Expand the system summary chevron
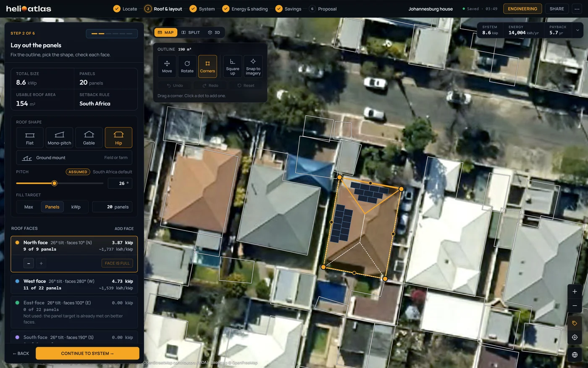 click(577, 30)
